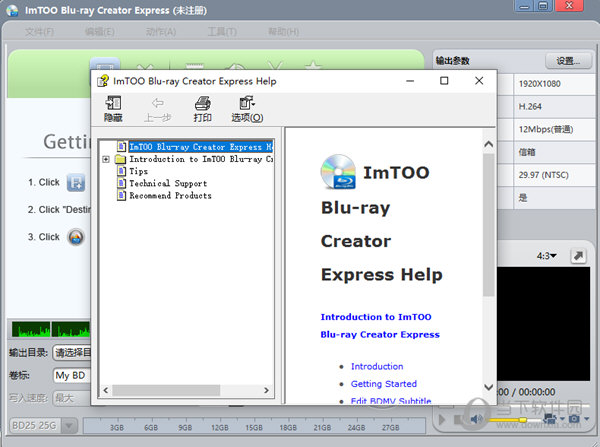Click the 1920X1080 resolution value
Viewport: 600px width, 447px height.
[540, 84]
